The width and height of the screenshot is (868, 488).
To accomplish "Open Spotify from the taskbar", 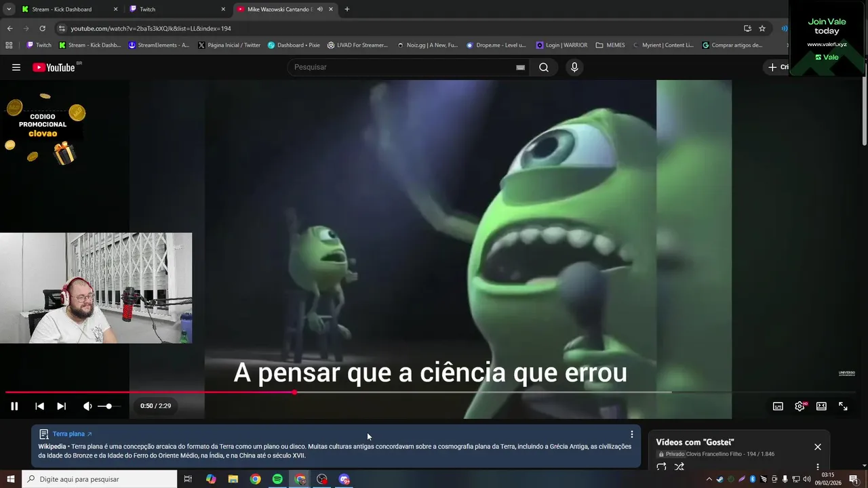I will click(x=277, y=479).
